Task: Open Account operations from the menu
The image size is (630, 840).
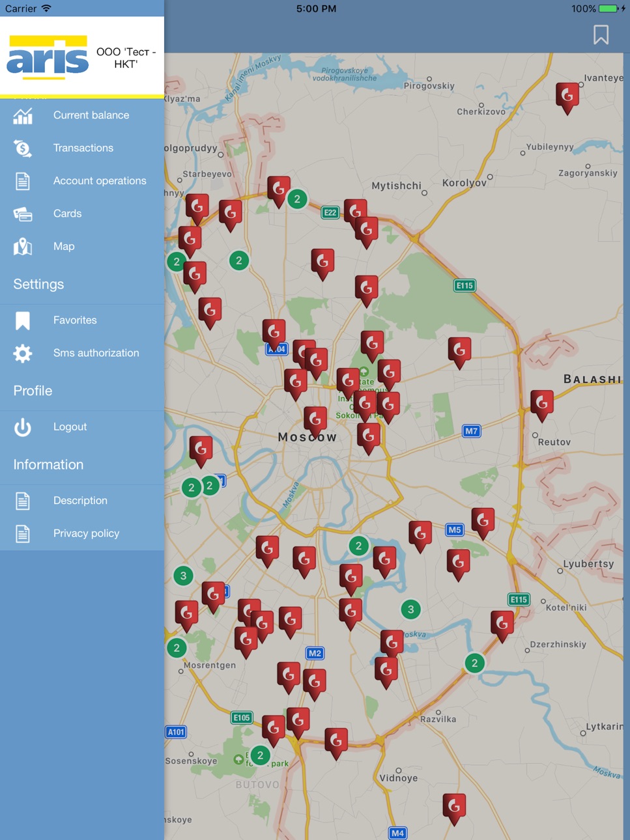Action: 82,180
